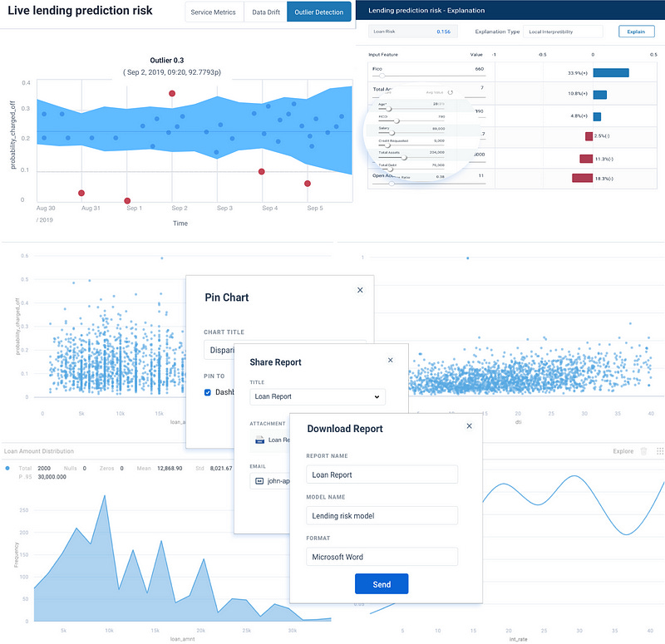Screen dimensions: 665x644
Task: Click the Loan Risk 0.156 field
Action: click(413, 32)
